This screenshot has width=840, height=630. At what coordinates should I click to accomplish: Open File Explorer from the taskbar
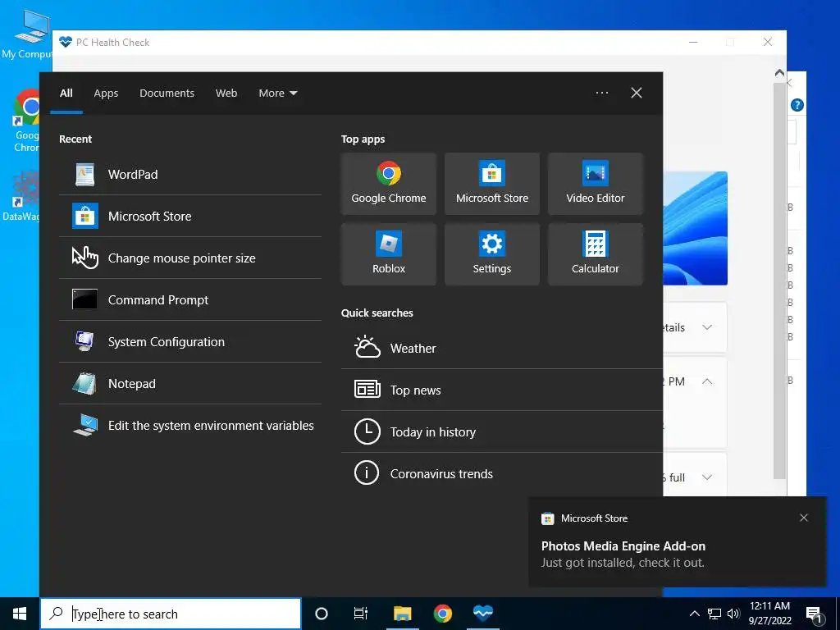click(402, 614)
